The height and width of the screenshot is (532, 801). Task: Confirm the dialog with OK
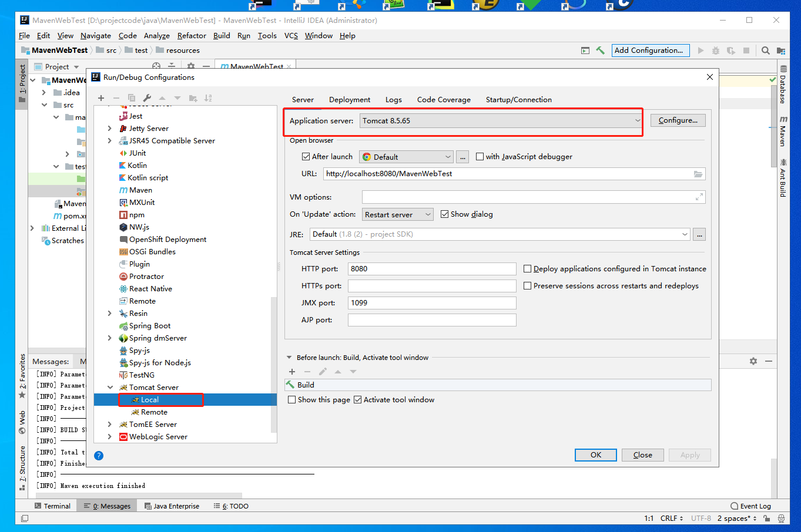point(596,455)
